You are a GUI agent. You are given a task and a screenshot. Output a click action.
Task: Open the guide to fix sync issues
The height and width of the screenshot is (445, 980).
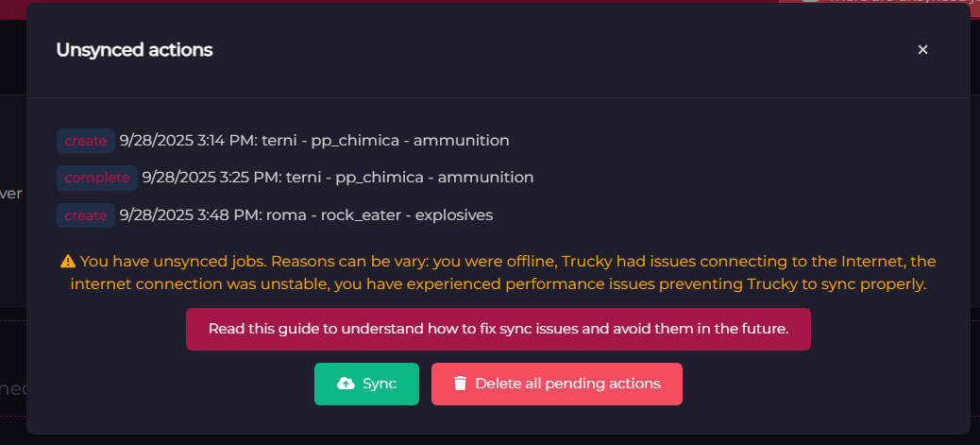[x=498, y=329]
